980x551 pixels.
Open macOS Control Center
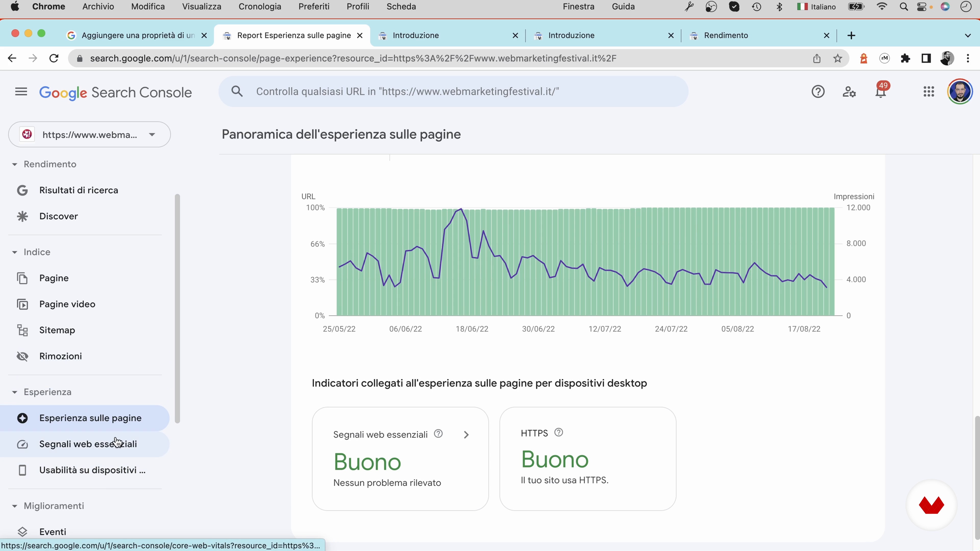922,6
